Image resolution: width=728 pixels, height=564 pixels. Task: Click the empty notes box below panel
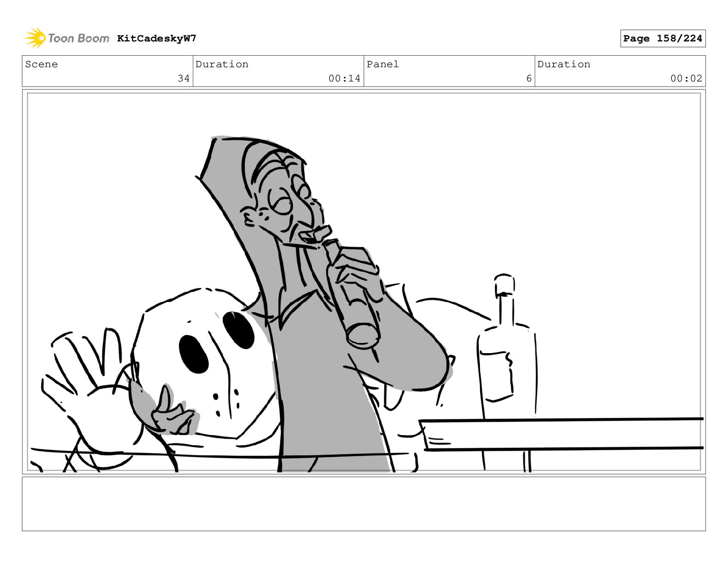pos(364,504)
